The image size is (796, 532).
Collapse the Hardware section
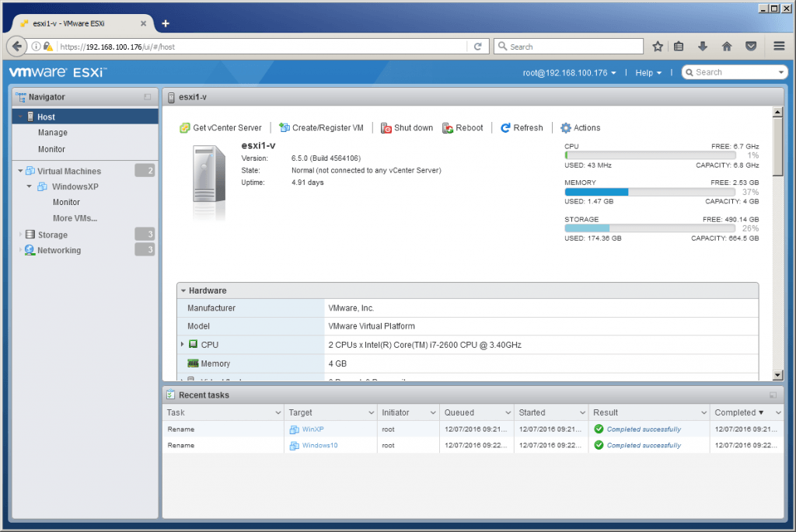pyautogui.click(x=183, y=290)
